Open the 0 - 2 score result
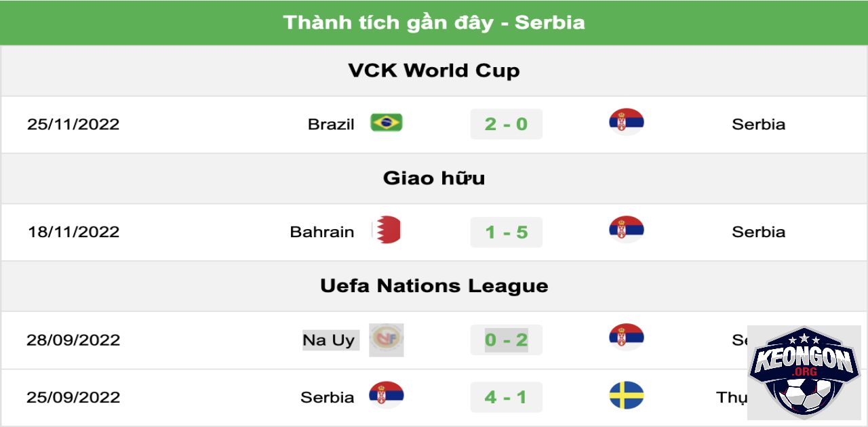Screen dimensions: 868x427 coord(507,340)
